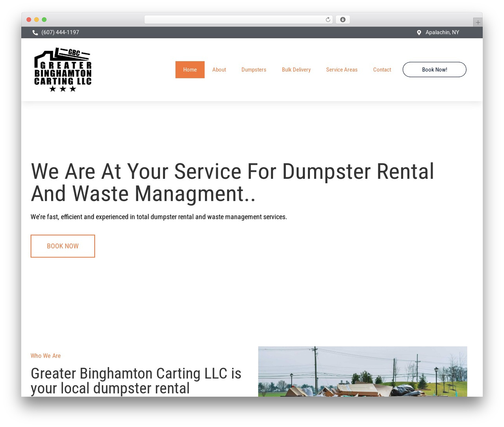Close the browser window with red button
This screenshot has width=504, height=427.
click(29, 20)
